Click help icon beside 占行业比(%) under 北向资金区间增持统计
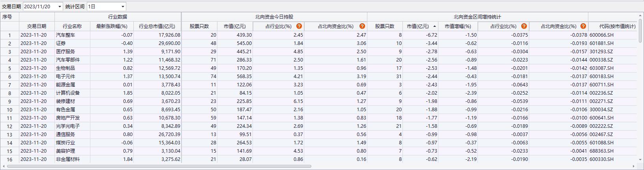The width and height of the screenshot is (644, 170). 524,26
